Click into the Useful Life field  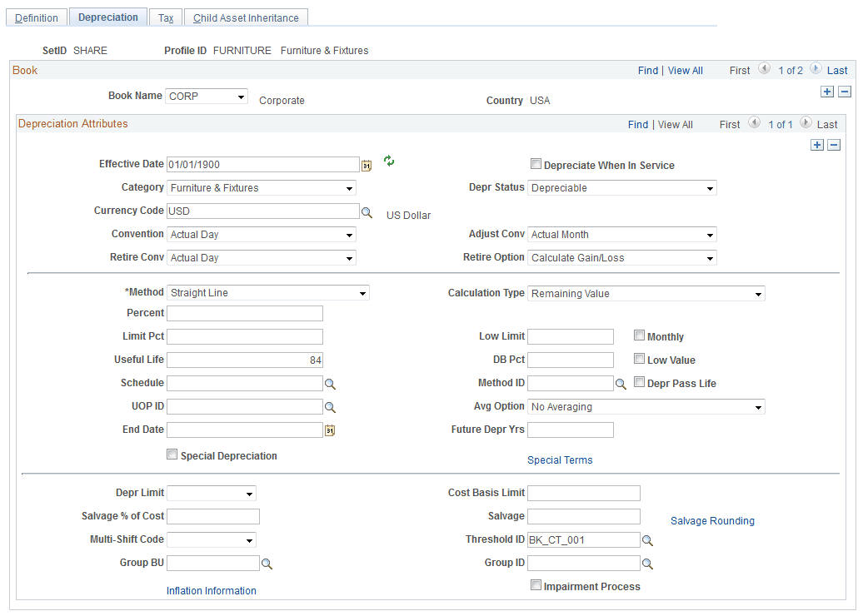(x=245, y=360)
